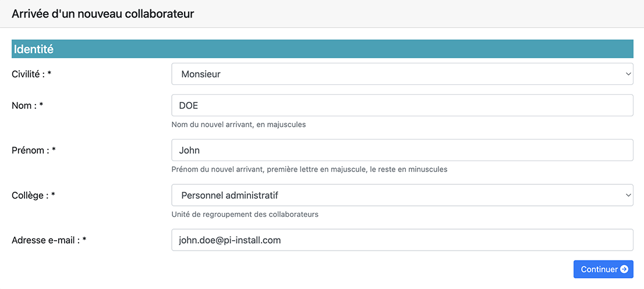The height and width of the screenshot is (289, 644).
Task: Click into the Prénom field with John
Action: tap(402, 150)
